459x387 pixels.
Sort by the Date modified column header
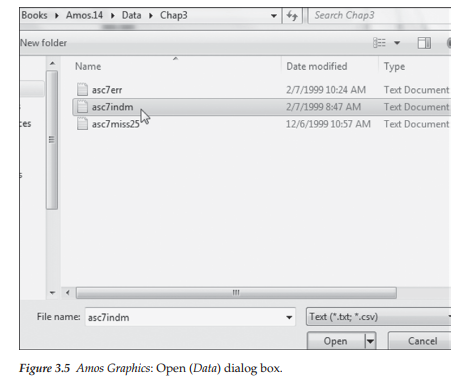tap(317, 66)
